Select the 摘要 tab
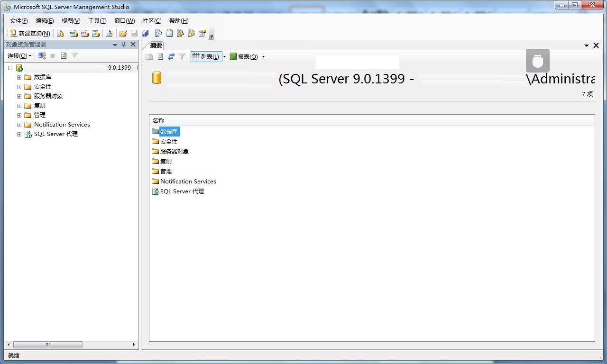 pyautogui.click(x=156, y=45)
